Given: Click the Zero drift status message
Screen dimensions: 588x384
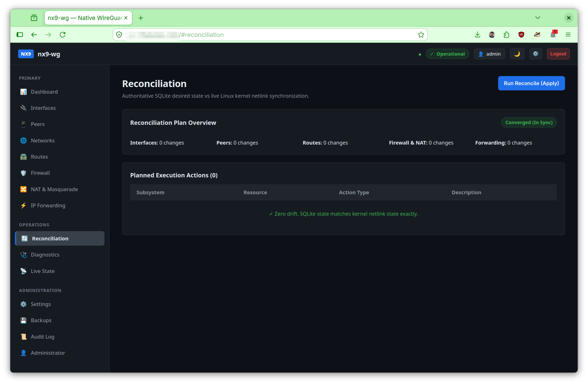Looking at the screenshot, I should click(x=343, y=214).
